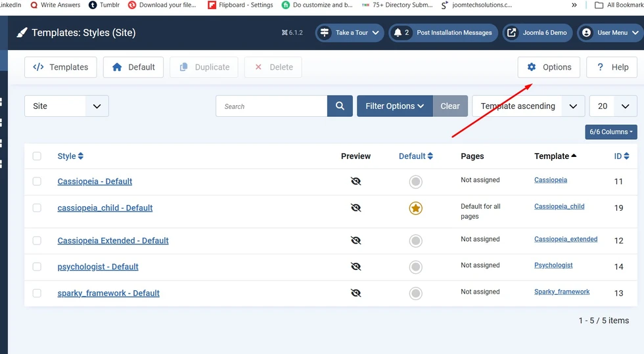Screen dimensions: 644x354
Task: Check the Cassiopeia Extended - Default row checkbox
Action: click(37, 240)
